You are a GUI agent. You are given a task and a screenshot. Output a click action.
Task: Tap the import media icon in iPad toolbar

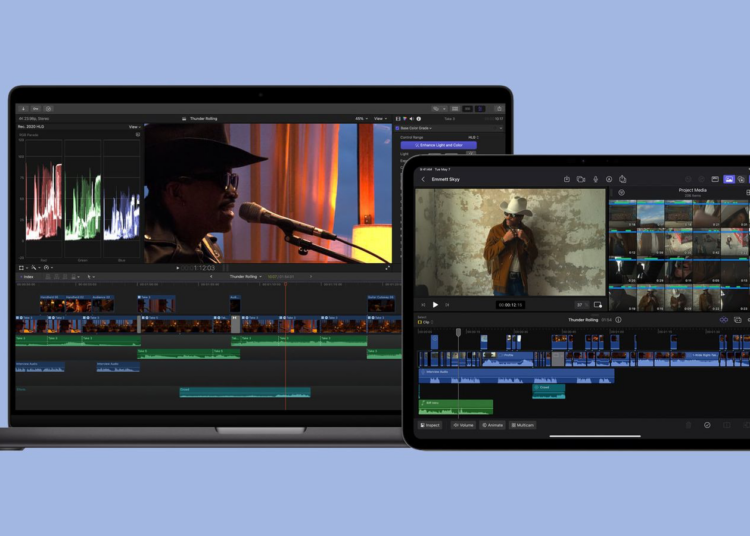coord(567,179)
